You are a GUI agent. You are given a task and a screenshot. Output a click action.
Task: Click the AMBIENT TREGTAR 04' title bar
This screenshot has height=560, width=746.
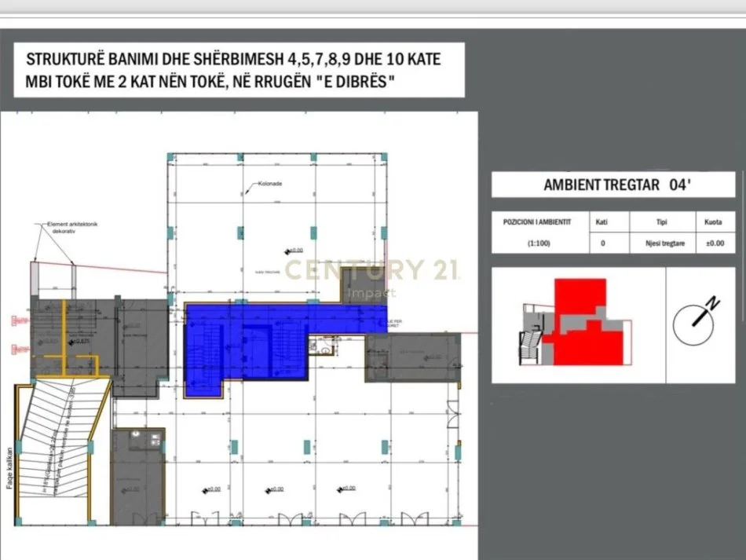pyautogui.click(x=614, y=185)
